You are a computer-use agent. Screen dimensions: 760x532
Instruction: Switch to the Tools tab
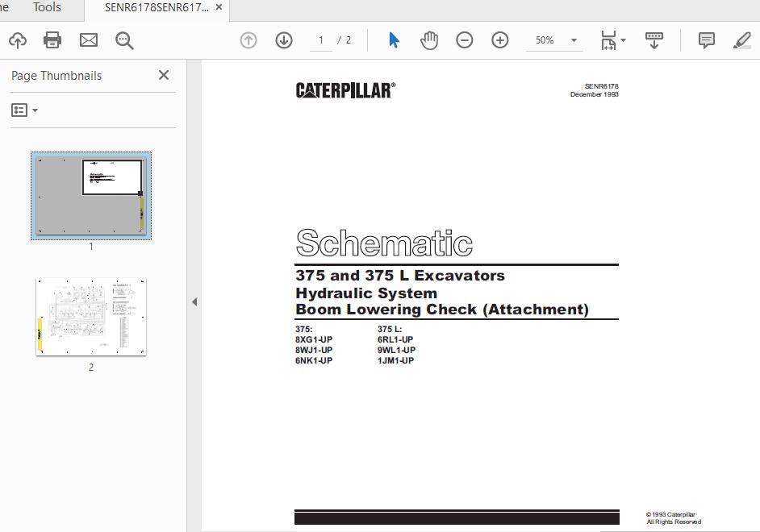click(45, 8)
